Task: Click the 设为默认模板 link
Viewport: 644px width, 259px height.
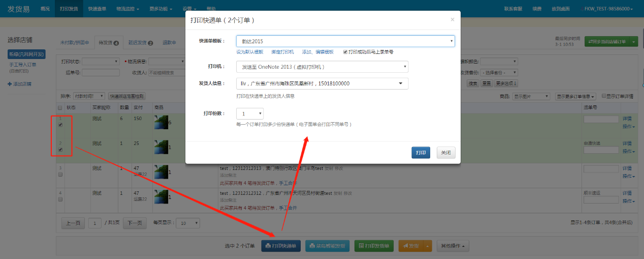Action: (250, 52)
